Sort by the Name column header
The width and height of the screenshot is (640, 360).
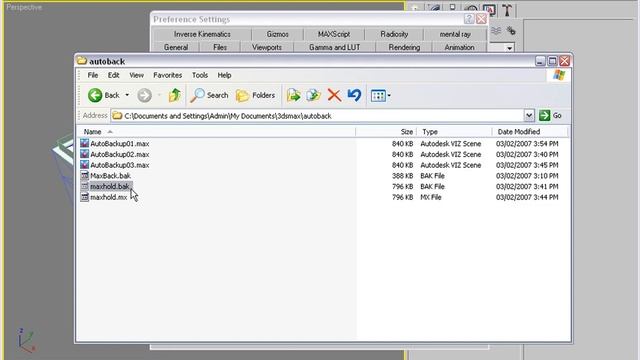[x=216, y=132]
